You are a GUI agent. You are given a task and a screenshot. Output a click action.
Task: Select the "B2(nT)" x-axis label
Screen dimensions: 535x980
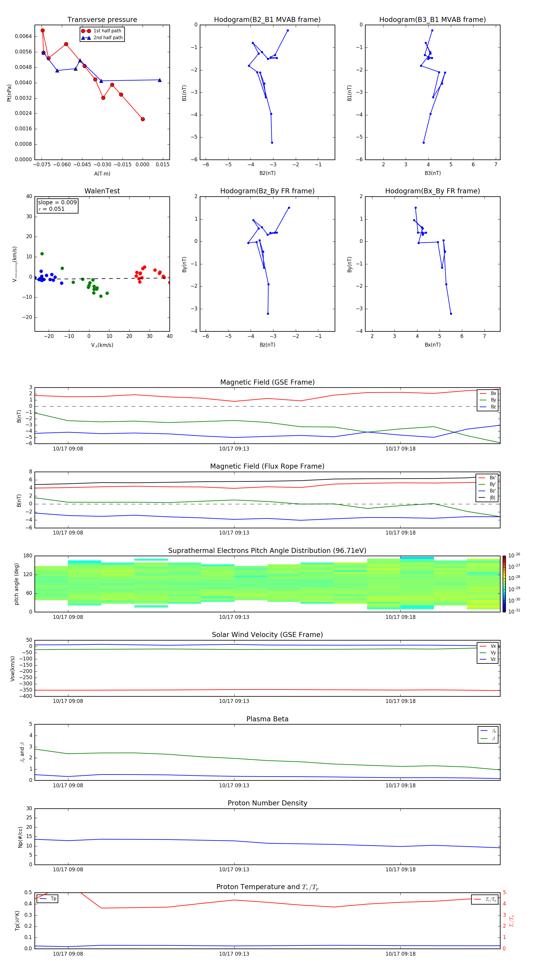pos(267,173)
